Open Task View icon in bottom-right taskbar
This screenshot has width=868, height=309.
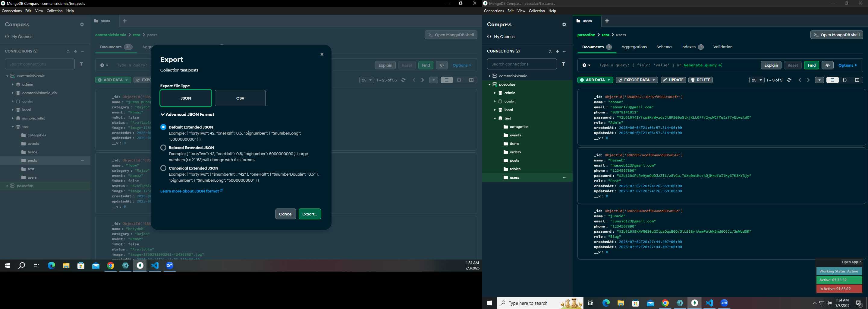(591, 303)
